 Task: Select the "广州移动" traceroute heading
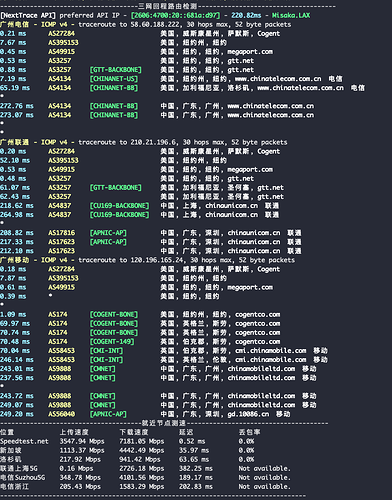click(x=15, y=260)
